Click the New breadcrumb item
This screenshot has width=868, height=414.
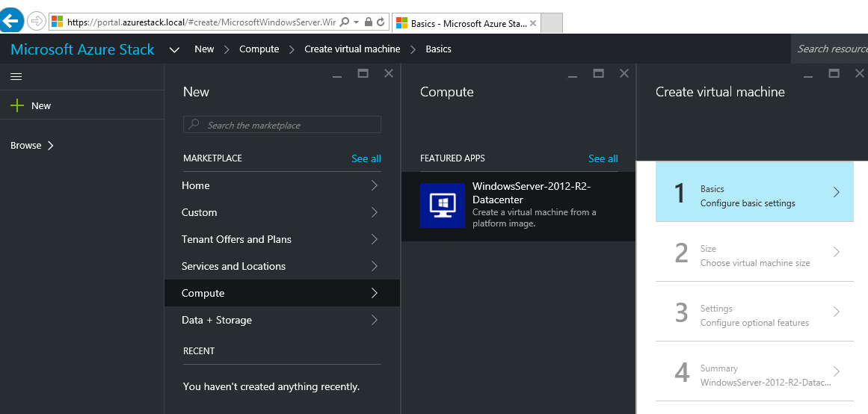click(204, 49)
